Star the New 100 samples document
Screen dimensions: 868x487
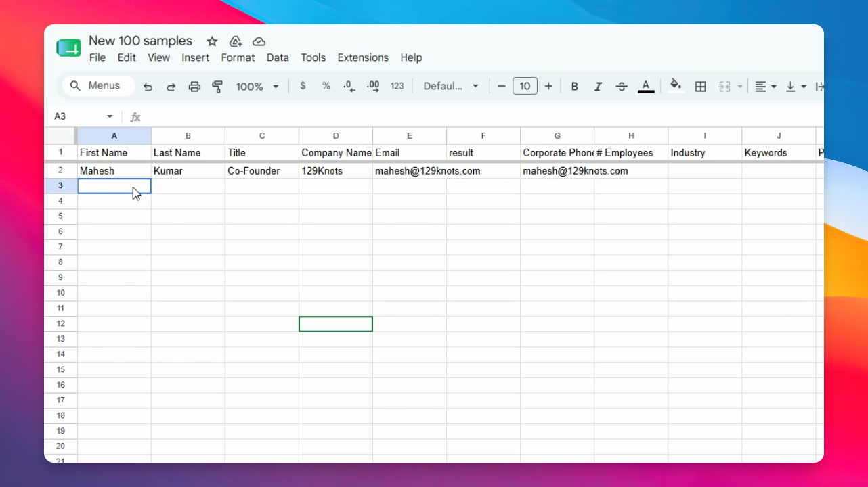click(212, 41)
